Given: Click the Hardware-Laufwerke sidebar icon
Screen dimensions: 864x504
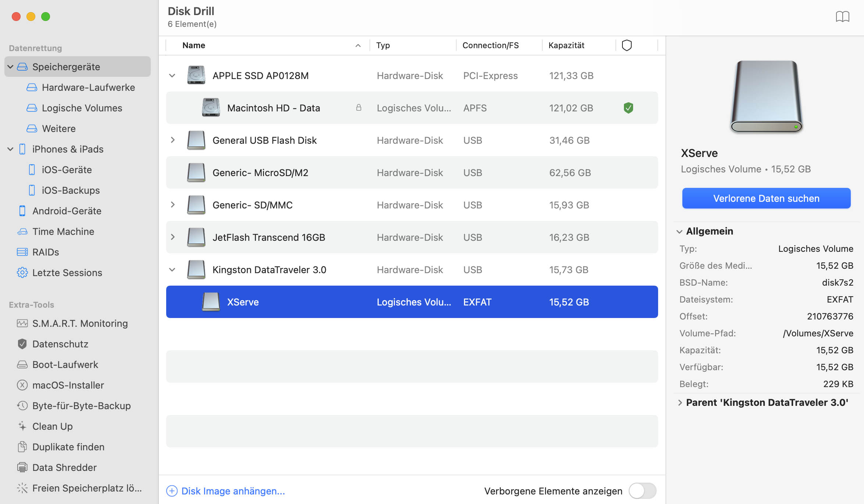Looking at the screenshot, I should coord(32,87).
